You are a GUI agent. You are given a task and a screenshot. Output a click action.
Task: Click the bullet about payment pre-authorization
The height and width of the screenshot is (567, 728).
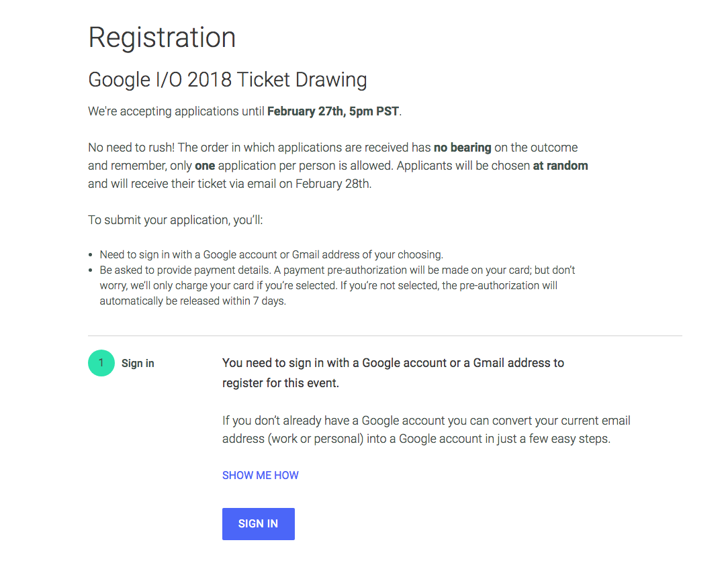point(329,285)
